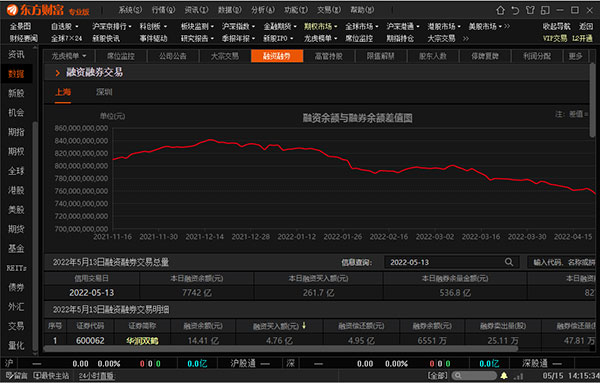Screen dimensions: 600x383
Task: Click the sort arrow beside 融资买入额(元)
Action: 304,326
